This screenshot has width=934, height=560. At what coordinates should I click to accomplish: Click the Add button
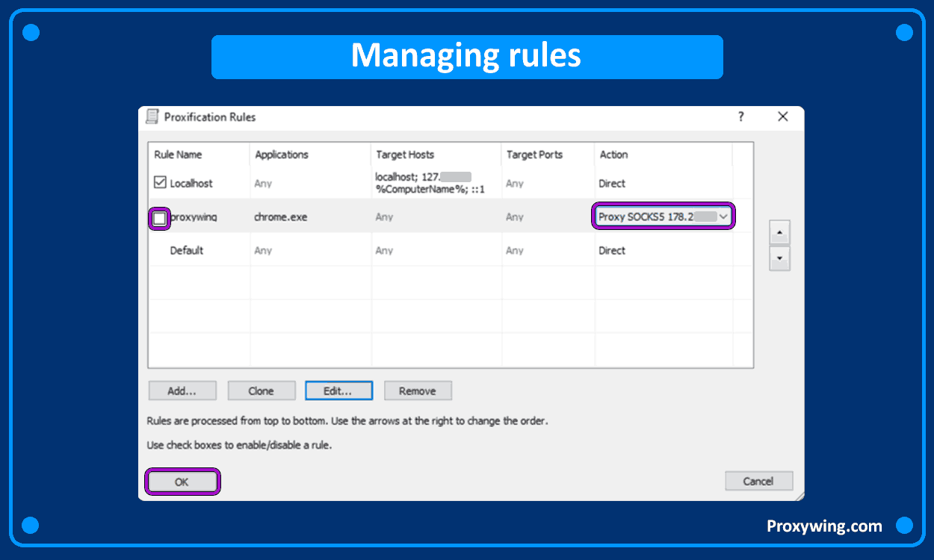tap(182, 391)
